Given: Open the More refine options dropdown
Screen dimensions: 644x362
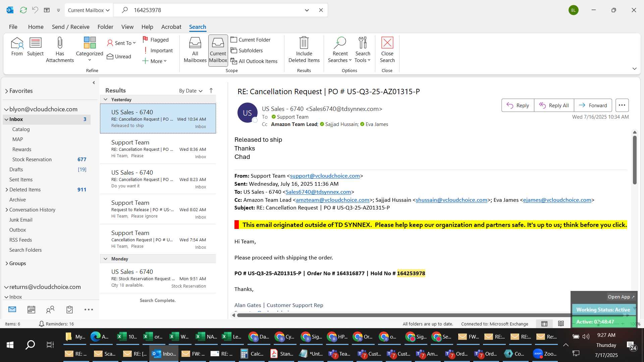Looking at the screenshot, I should pos(154,61).
